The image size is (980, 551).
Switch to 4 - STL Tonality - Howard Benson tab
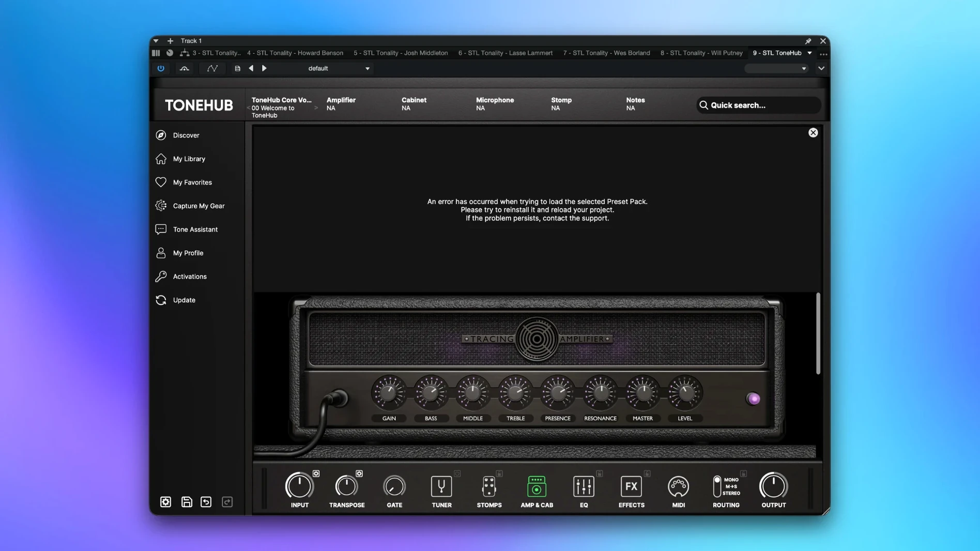click(295, 53)
